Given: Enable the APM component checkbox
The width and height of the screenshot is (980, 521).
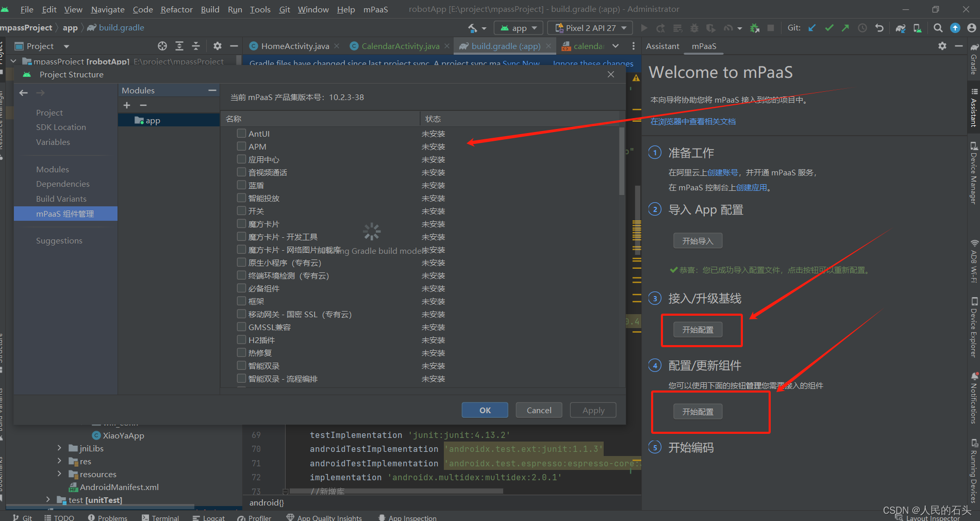Looking at the screenshot, I should [x=241, y=146].
